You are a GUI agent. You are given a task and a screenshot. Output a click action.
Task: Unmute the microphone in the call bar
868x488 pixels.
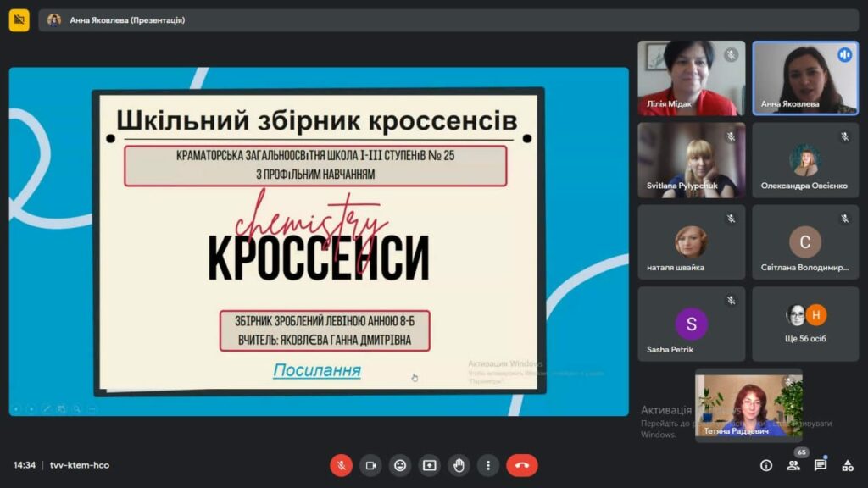[x=341, y=465]
